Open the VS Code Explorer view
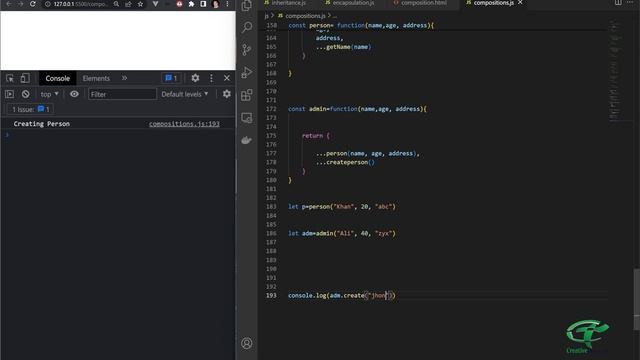Viewport: 640px width, 360px height. [247, 6]
